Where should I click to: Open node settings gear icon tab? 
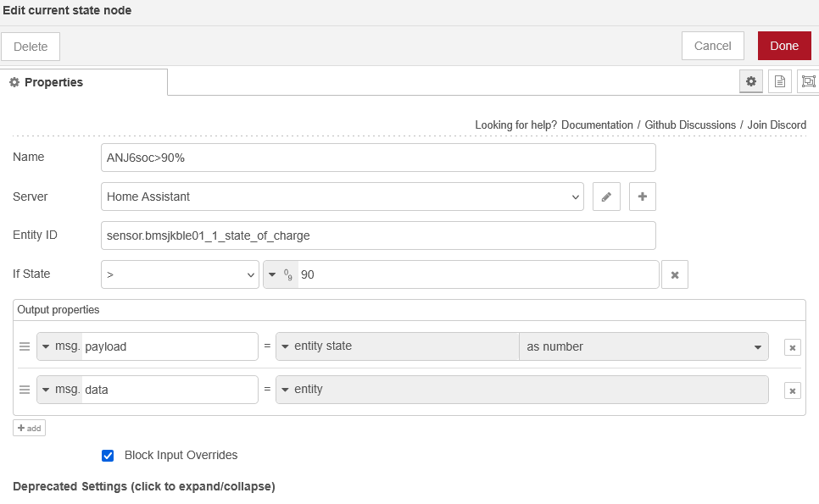(x=750, y=81)
